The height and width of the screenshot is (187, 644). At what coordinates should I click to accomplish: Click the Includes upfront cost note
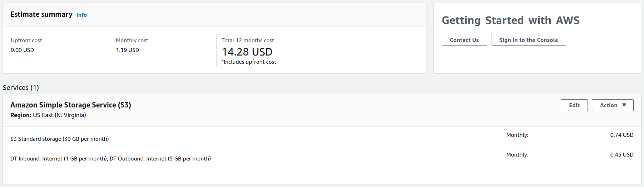pos(249,62)
